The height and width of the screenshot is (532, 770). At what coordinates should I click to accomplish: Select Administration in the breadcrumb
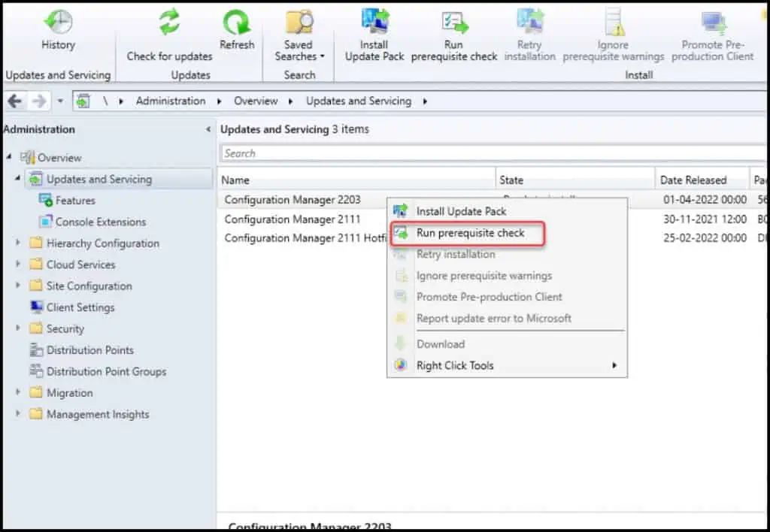[171, 101]
